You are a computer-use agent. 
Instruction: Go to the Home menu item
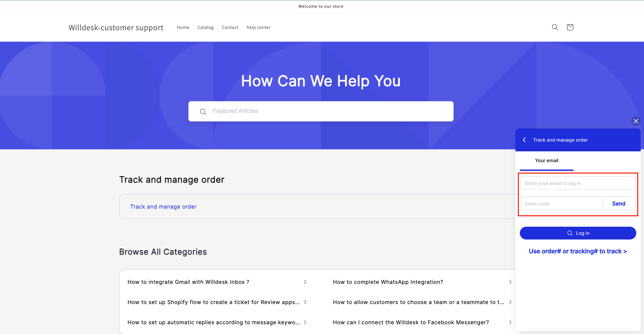[183, 28]
